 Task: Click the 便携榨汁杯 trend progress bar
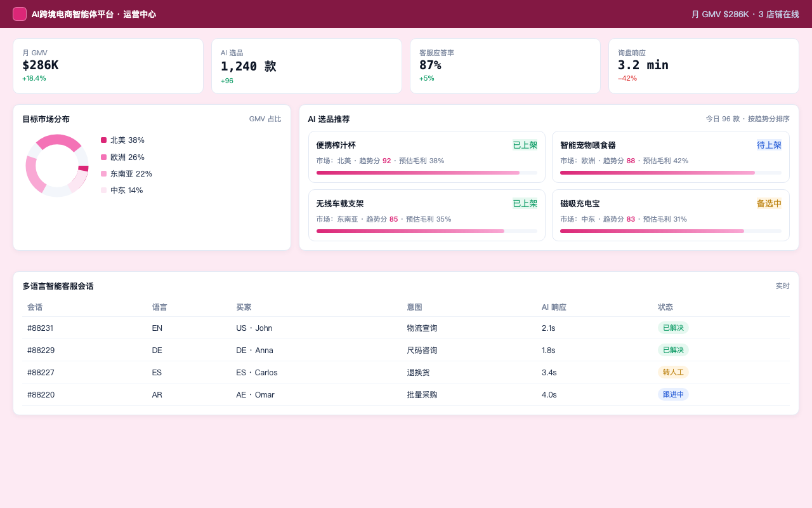click(427, 173)
